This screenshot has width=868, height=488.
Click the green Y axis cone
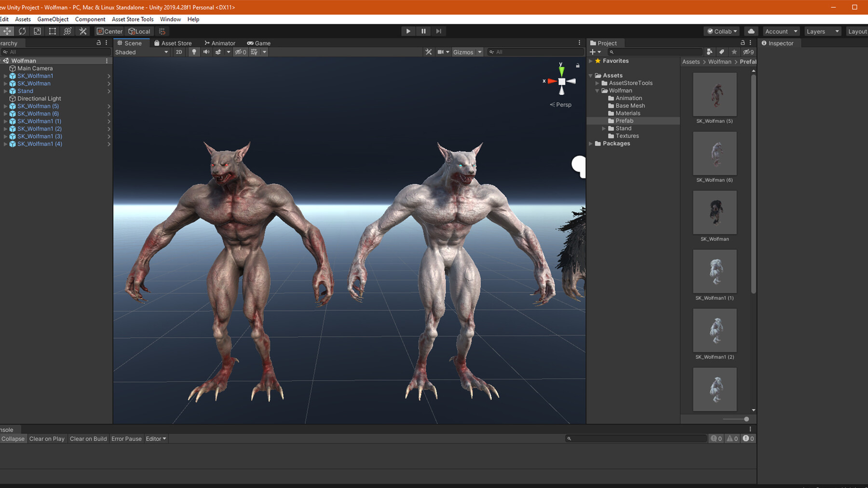point(561,71)
